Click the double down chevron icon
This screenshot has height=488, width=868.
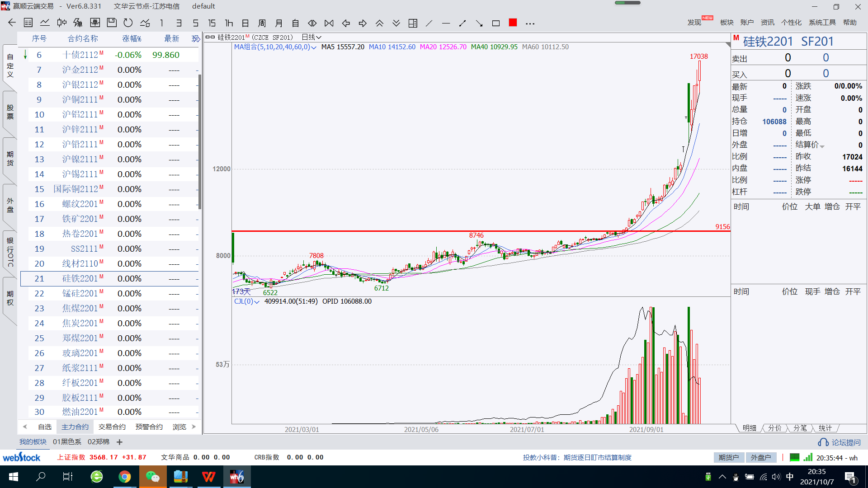(x=396, y=23)
